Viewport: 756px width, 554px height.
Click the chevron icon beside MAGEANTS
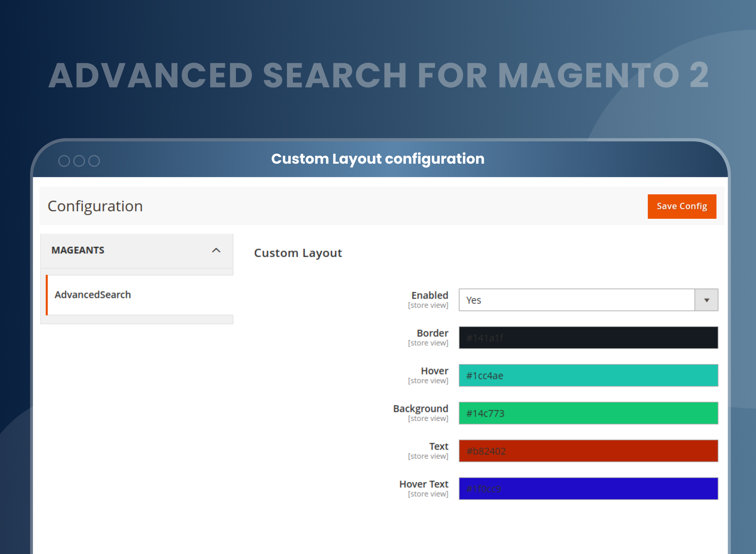tap(216, 251)
